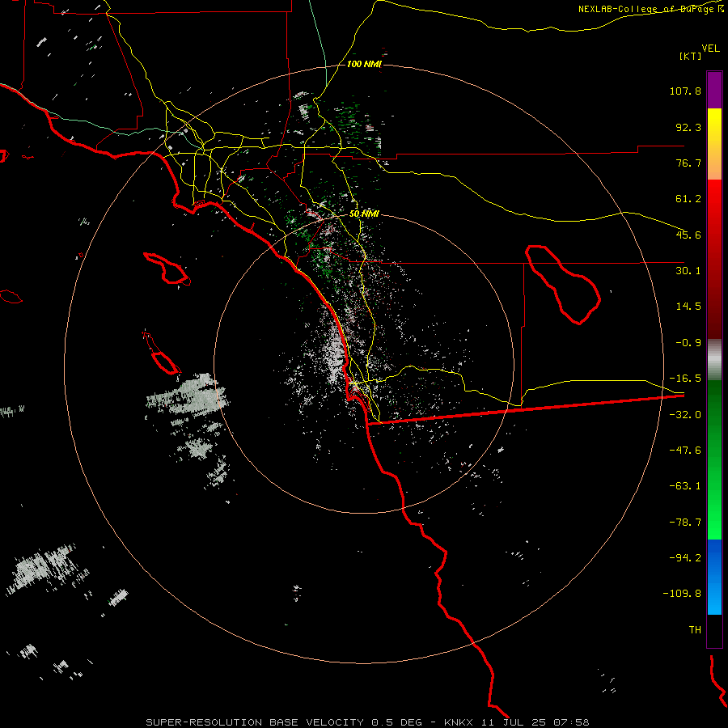Pick the gray near-zero segment of the color bar
This screenshot has width=728, height=728.
coord(714,360)
